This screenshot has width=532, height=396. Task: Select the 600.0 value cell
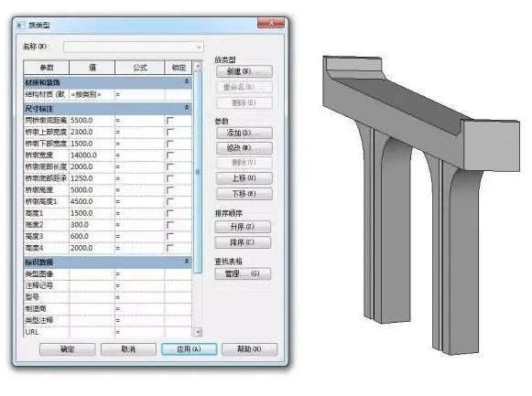pos(92,237)
